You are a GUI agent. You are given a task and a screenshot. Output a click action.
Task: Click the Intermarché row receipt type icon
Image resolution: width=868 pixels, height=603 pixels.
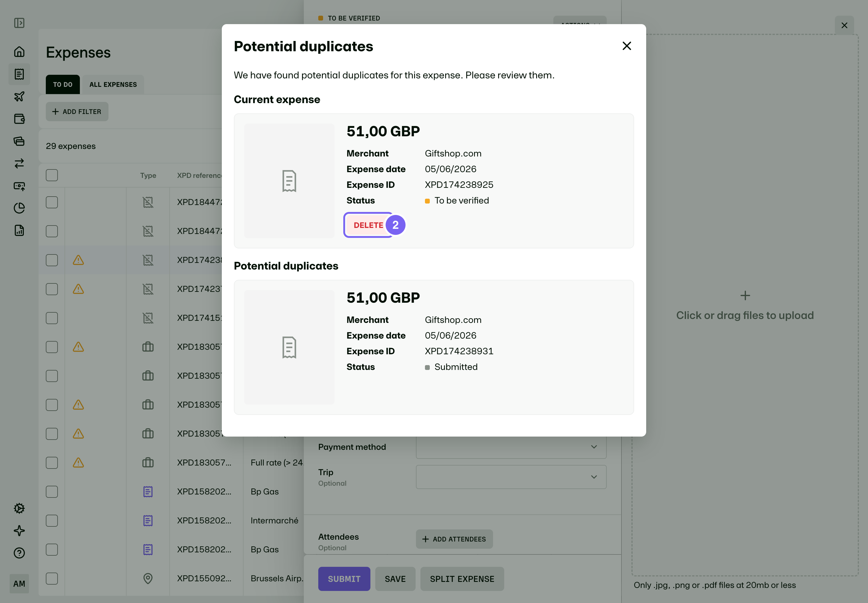pyautogui.click(x=148, y=521)
